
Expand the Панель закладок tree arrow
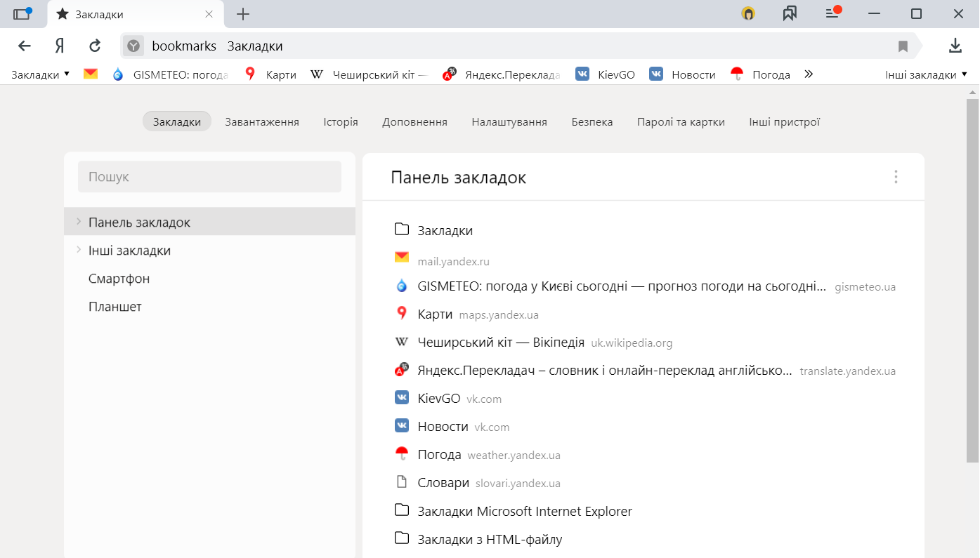tap(78, 222)
